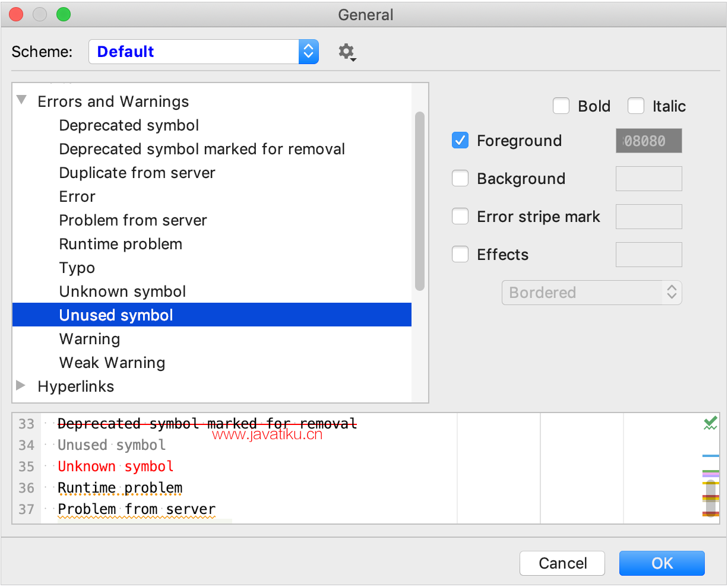This screenshot has width=728, height=587.
Task: Expand the Hyperlinks group
Action: (21, 386)
